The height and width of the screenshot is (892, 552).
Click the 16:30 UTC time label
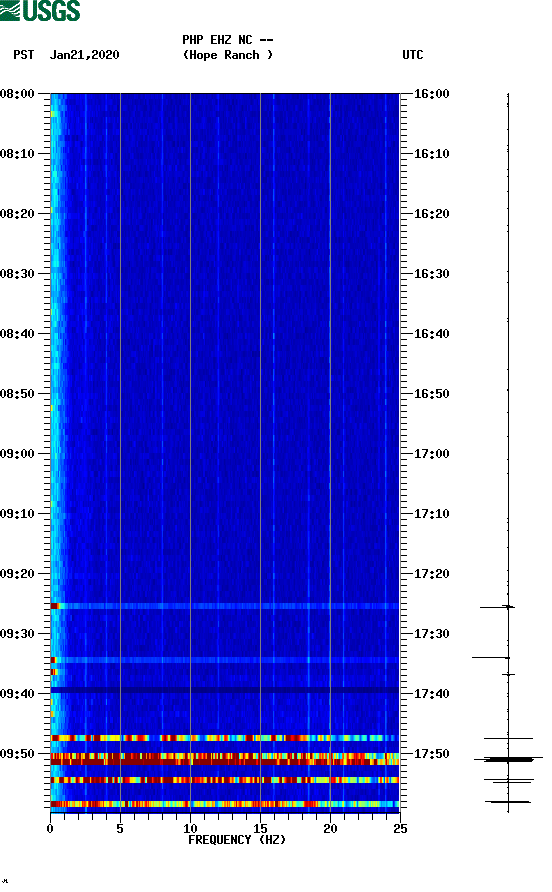(431, 274)
